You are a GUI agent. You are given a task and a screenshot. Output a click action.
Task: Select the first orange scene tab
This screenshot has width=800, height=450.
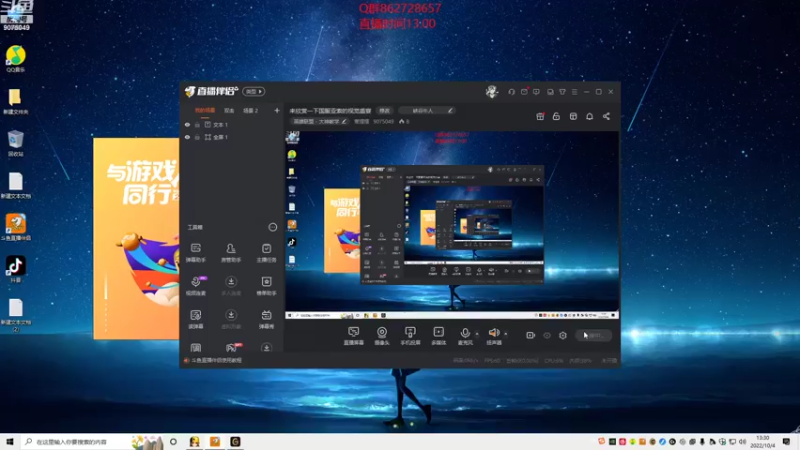205,110
